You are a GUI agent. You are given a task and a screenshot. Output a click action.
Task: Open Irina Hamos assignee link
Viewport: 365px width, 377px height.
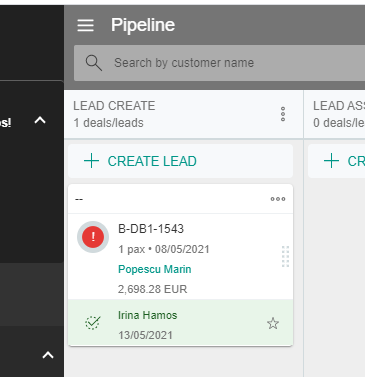[x=148, y=315]
